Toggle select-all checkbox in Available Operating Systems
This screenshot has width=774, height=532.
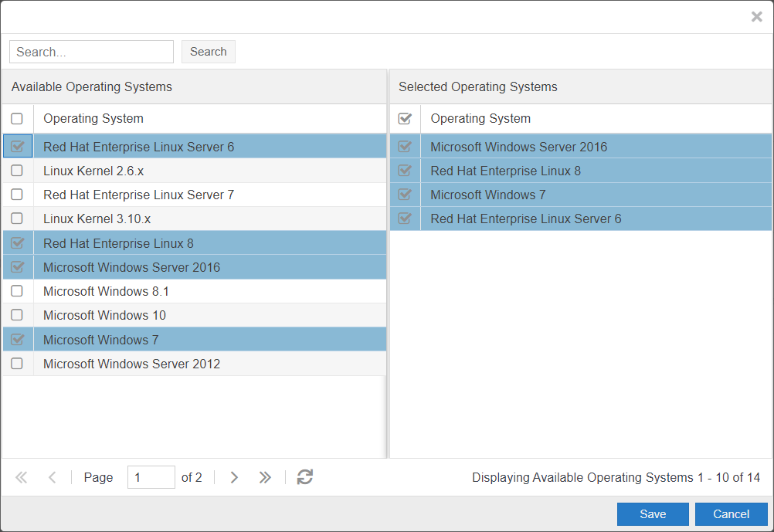tap(17, 119)
